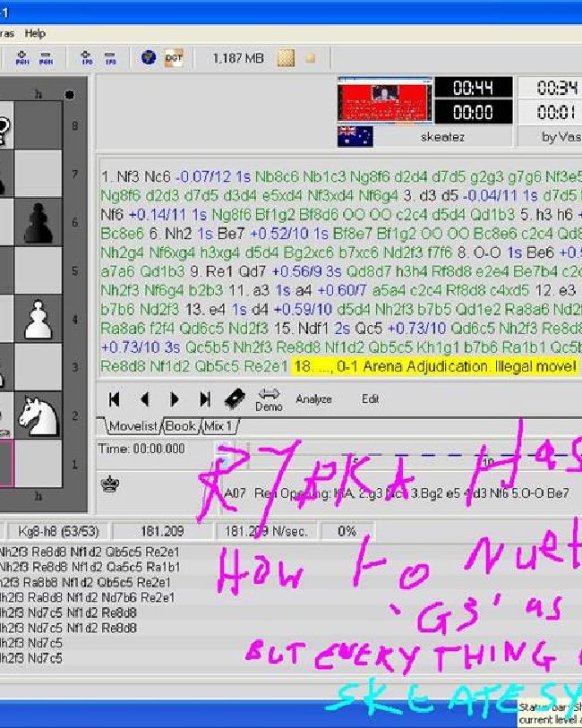Open the globe internet chess server icon
This screenshot has height=728, width=582.
[149, 57]
